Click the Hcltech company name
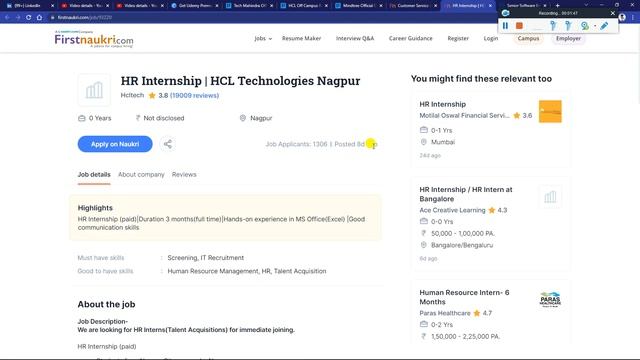The height and width of the screenshot is (360, 640). coord(132,95)
